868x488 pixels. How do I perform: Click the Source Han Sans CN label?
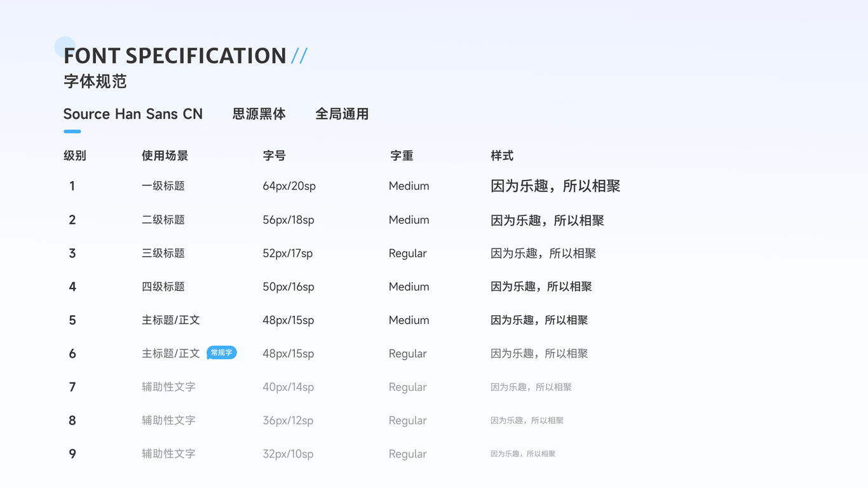[133, 114]
